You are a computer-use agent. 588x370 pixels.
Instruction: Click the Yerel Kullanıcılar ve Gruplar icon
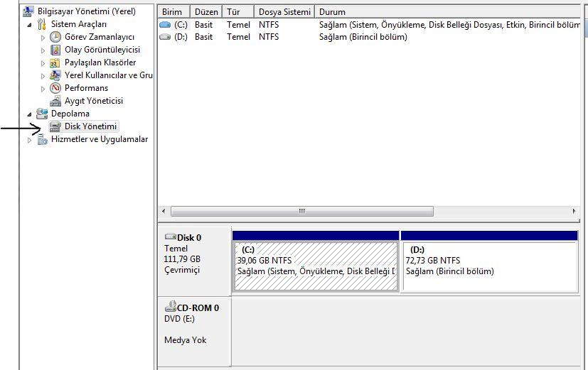pyautogui.click(x=55, y=75)
